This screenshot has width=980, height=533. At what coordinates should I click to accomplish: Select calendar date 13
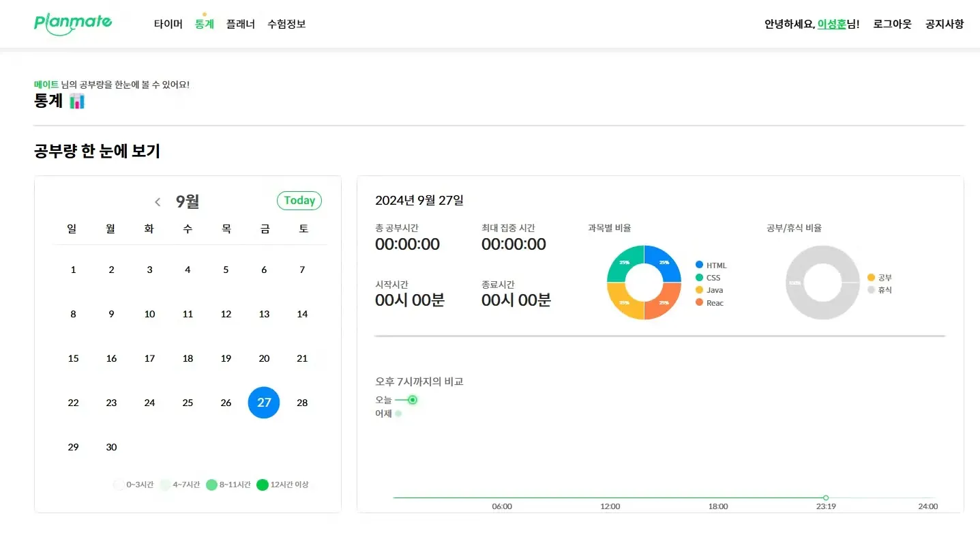coord(264,314)
